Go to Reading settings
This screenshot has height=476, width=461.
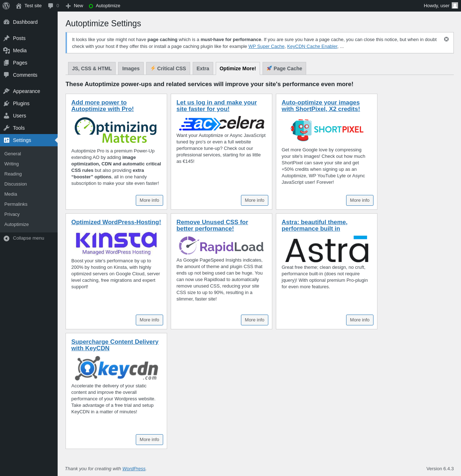click(13, 174)
